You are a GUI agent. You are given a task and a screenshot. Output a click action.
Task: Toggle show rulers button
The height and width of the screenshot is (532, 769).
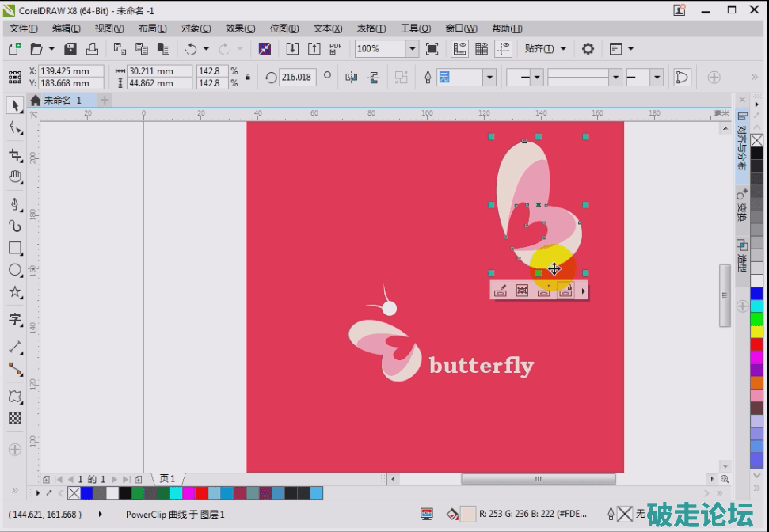(x=459, y=49)
